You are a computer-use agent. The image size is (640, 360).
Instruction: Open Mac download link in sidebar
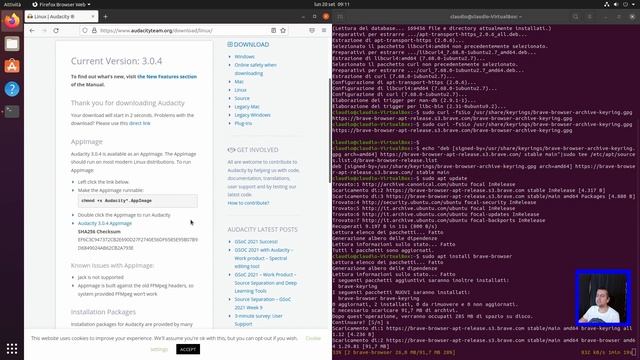pyautogui.click(x=239, y=82)
